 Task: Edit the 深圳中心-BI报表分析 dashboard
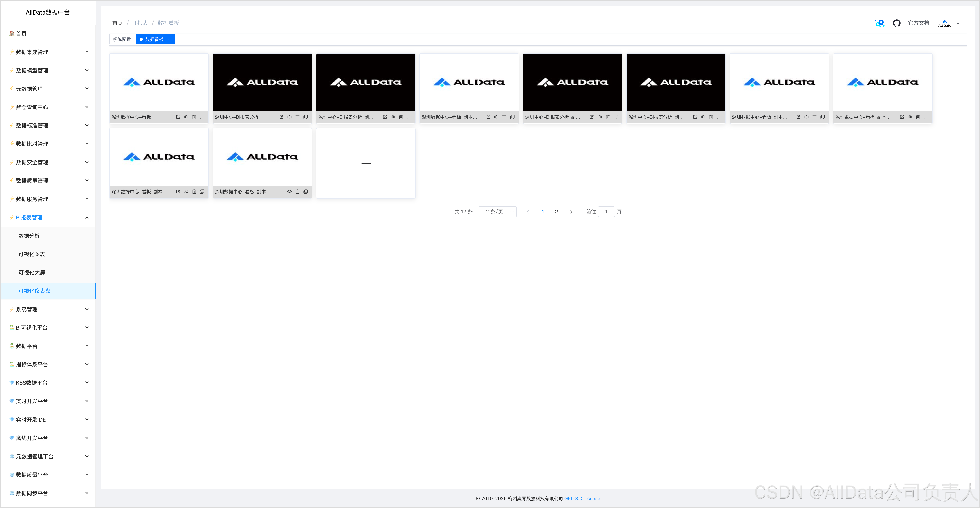point(281,117)
